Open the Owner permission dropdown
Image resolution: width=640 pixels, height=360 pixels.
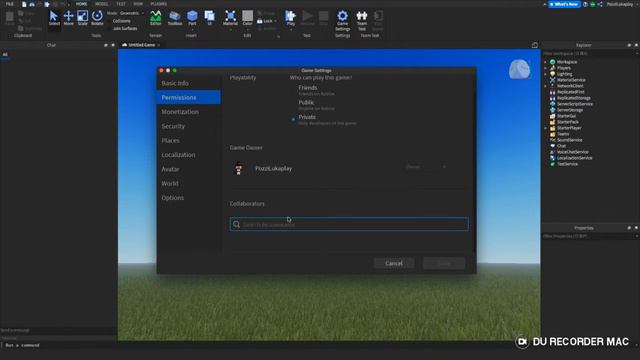(425, 167)
